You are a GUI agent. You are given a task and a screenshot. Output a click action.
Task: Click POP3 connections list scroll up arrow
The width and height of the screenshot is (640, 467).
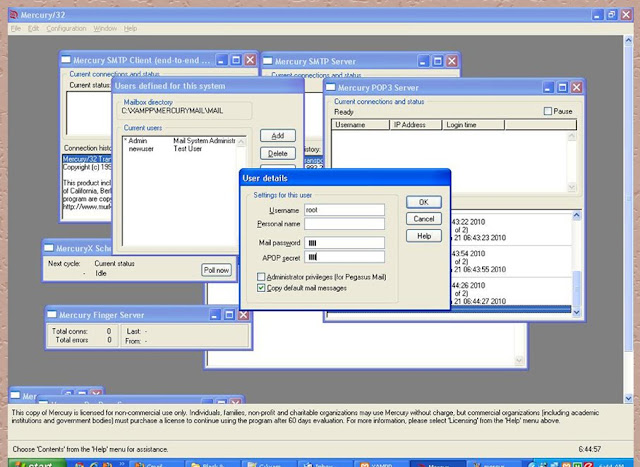point(572,136)
